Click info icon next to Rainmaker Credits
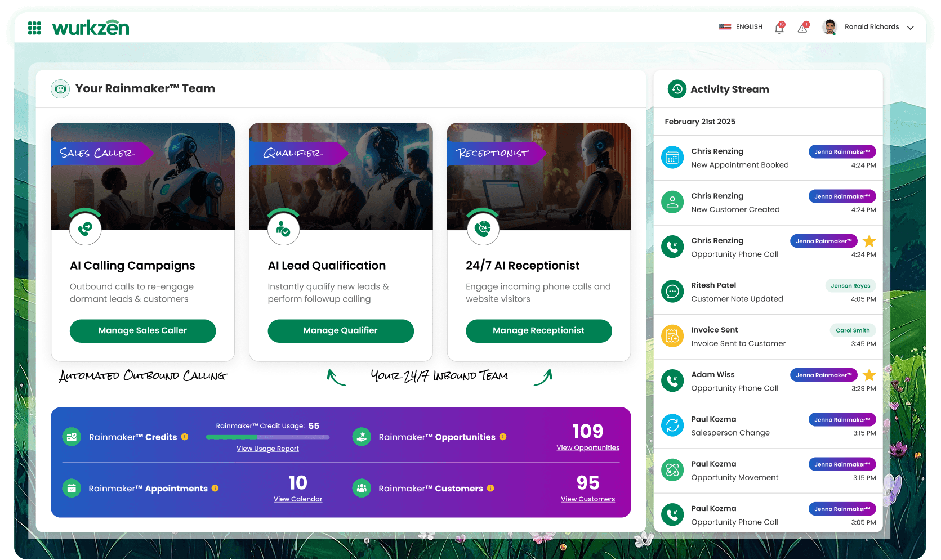 click(x=185, y=437)
